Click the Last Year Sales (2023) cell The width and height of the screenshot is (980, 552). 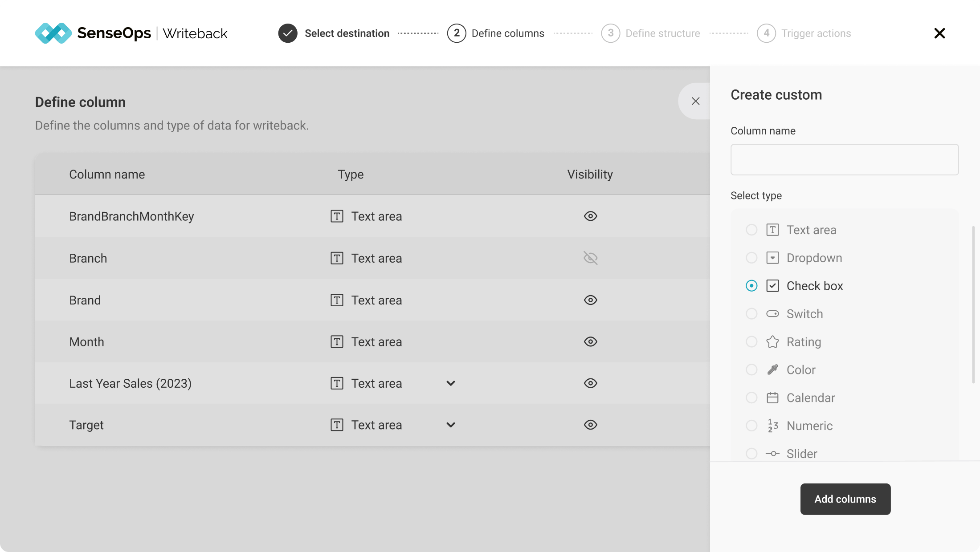[x=131, y=383]
